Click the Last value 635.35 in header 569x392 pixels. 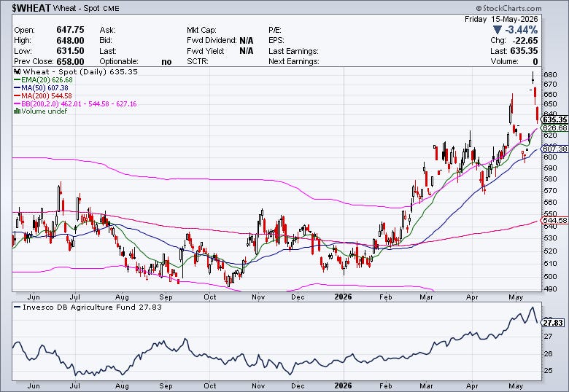[x=524, y=51]
